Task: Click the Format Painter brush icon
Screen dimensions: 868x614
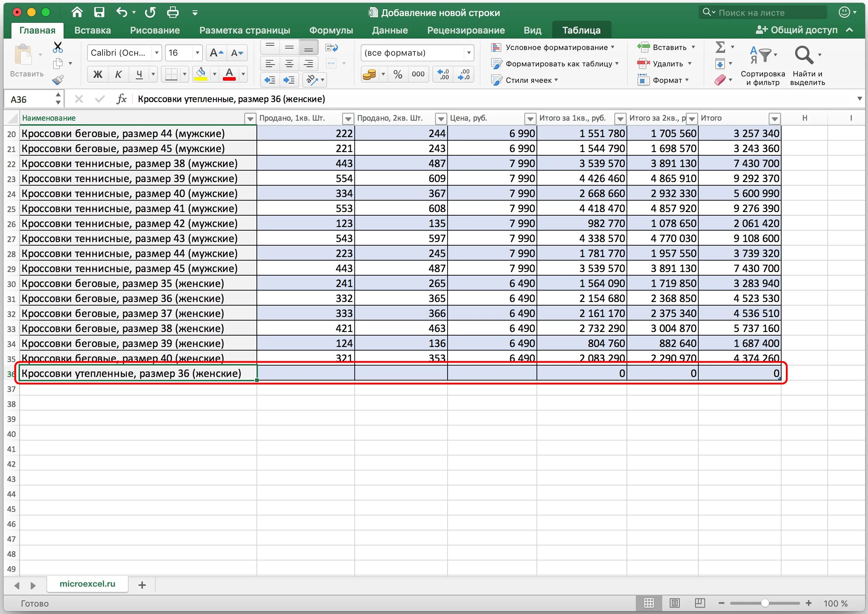Action: (x=58, y=80)
